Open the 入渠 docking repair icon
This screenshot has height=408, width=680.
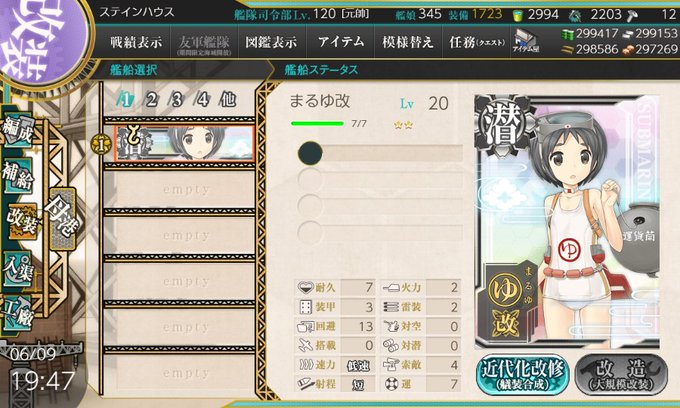tap(18, 268)
